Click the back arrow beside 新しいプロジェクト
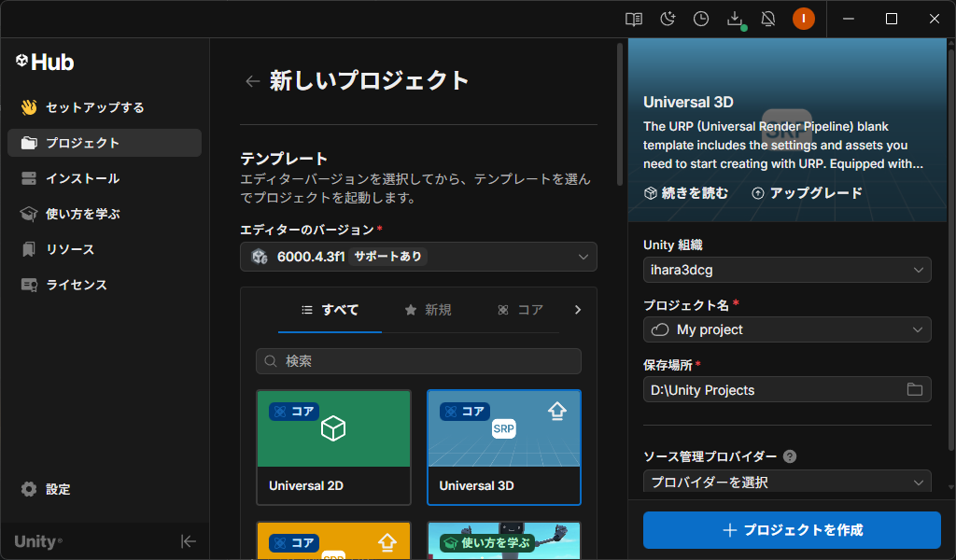 tap(252, 81)
